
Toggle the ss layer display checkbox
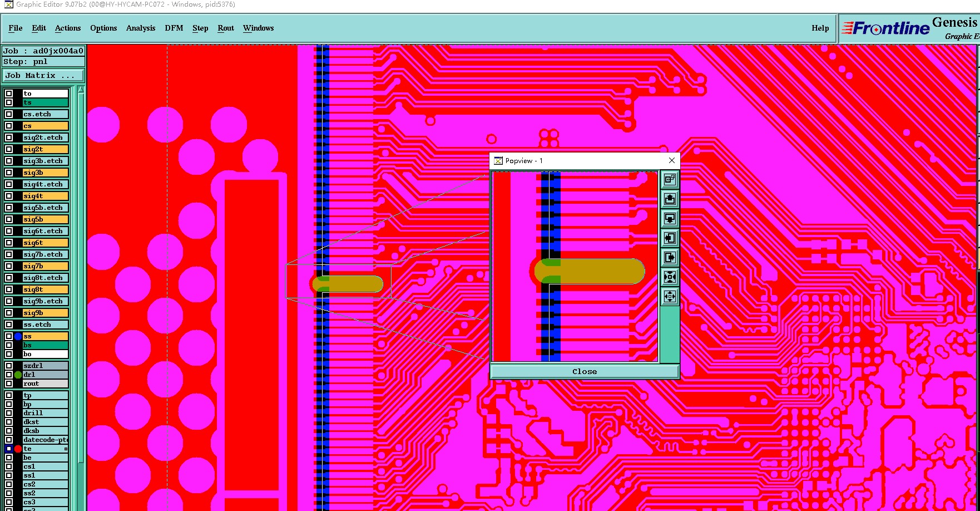click(x=9, y=336)
